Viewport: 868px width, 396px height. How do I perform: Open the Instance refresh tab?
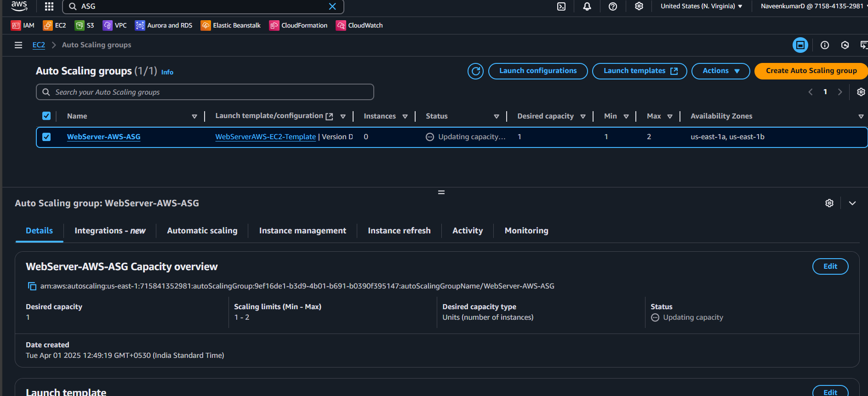point(399,231)
